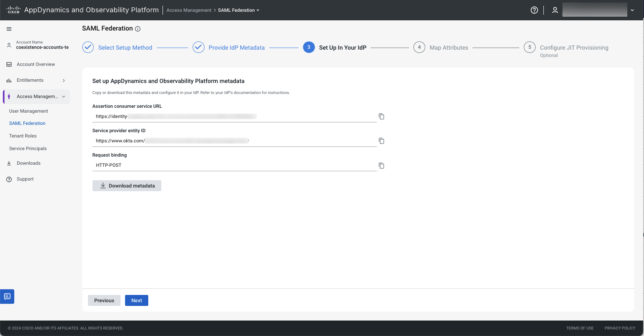Collapse the Access Management section chevron

(x=64, y=96)
